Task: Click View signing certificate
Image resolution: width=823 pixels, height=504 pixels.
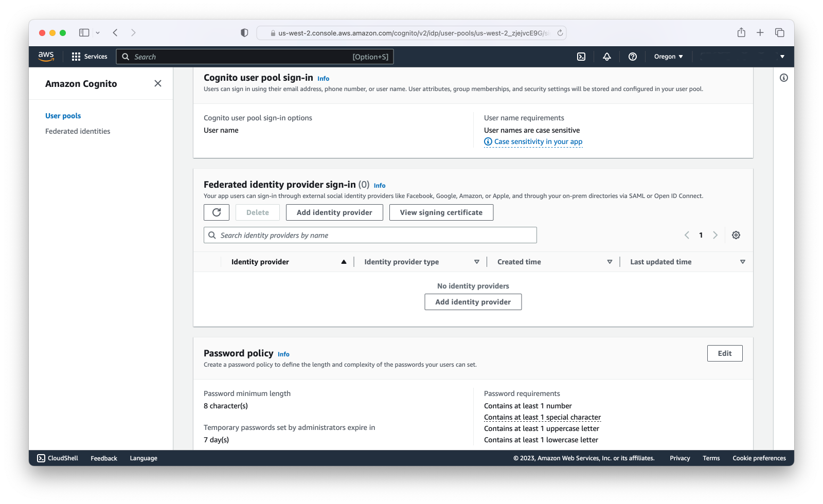Action: (441, 212)
